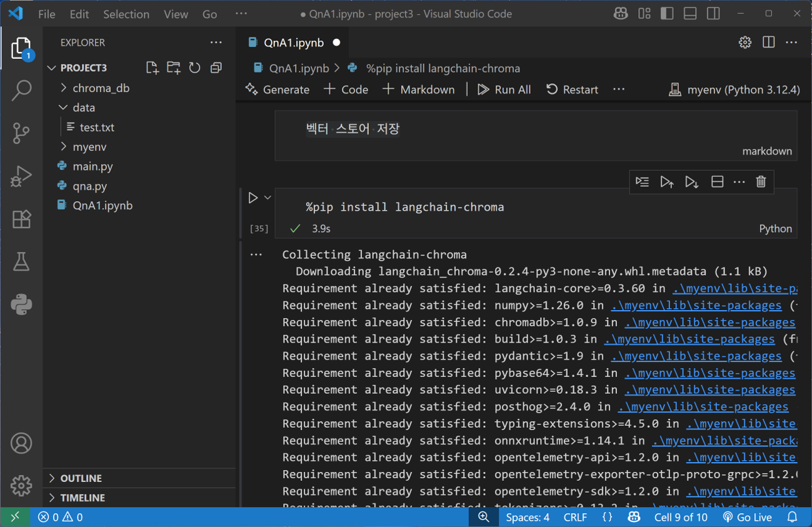
Task: Restart the notebook kernel
Action: point(573,89)
